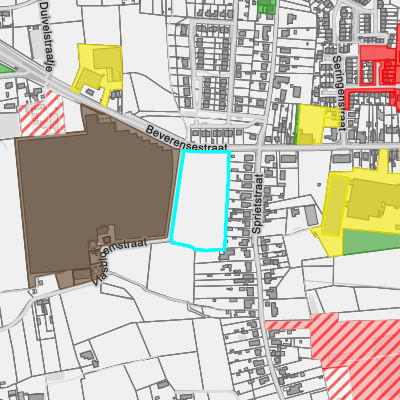Click gray building east of Sprietstraat

311,215
